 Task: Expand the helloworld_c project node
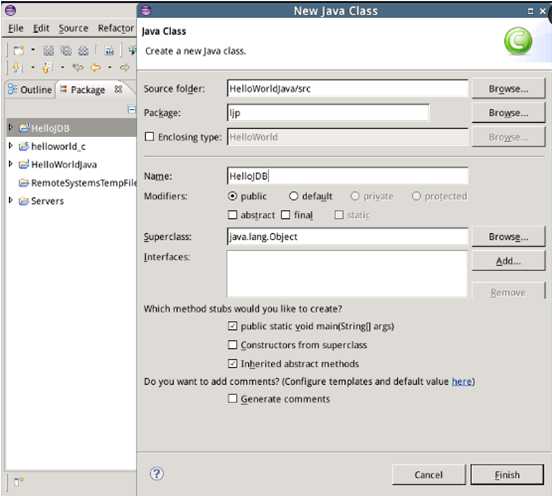11,145
